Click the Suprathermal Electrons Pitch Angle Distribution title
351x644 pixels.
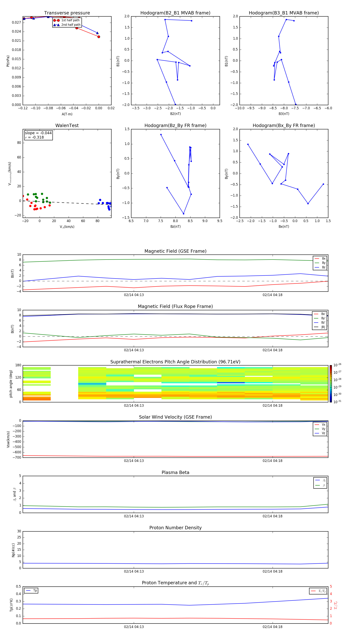coord(175,362)
